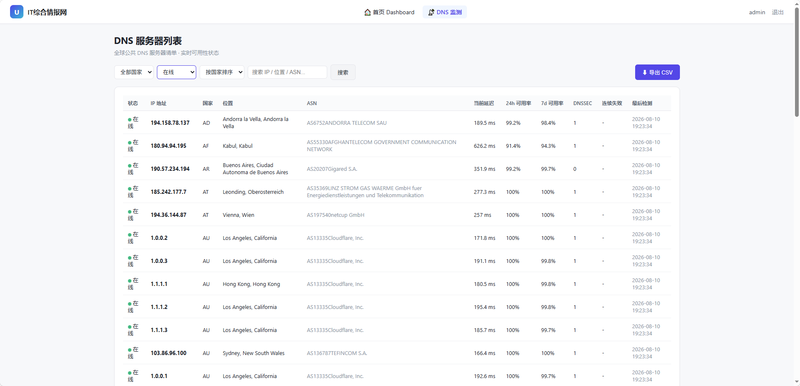Click the 国家 column header
Screen dimensions: 800x386
(208, 103)
